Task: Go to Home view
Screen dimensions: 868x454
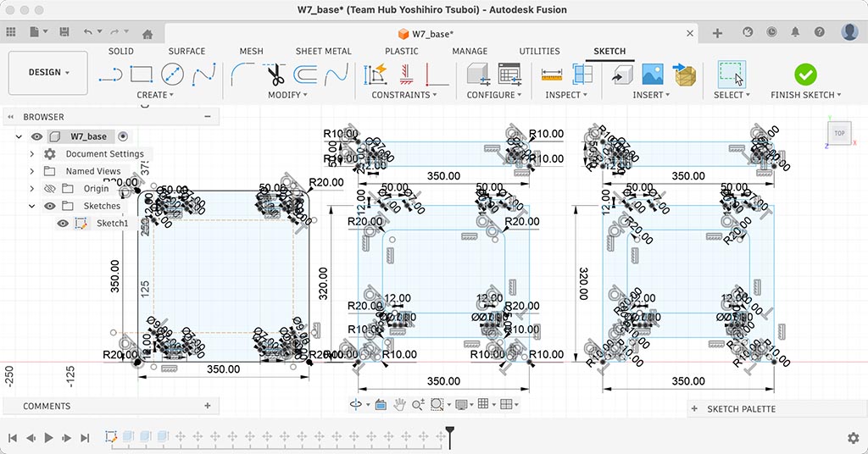Action: pyautogui.click(x=147, y=34)
